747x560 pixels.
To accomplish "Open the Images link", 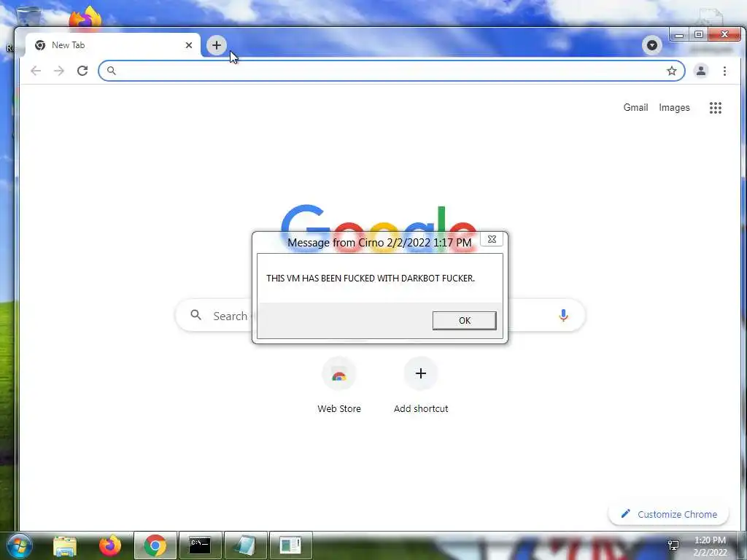I will 674,108.
